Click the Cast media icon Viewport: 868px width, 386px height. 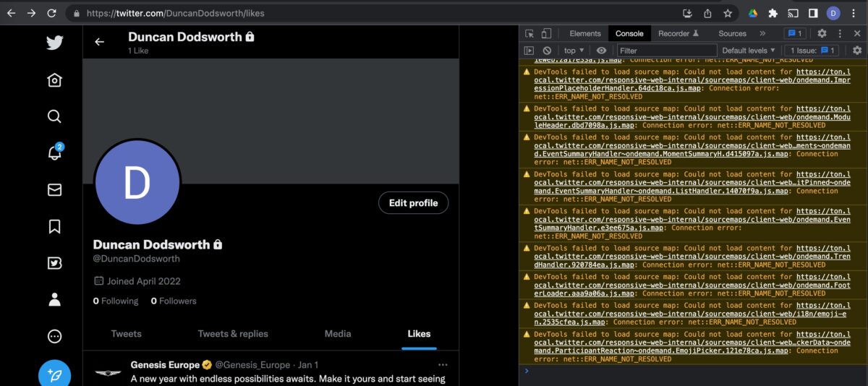(793, 13)
